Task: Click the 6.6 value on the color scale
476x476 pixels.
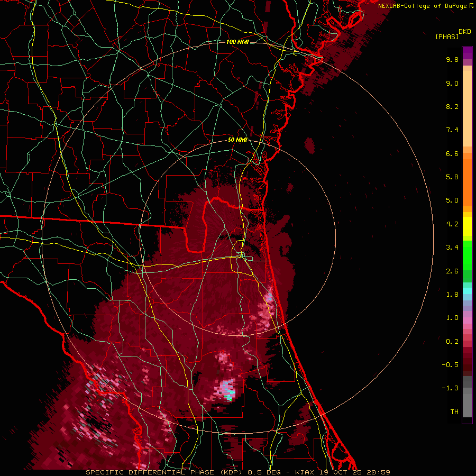Action: click(x=452, y=153)
